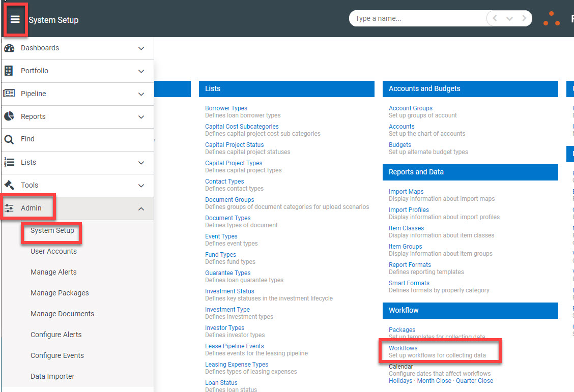Open the Workflows setup link
This screenshot has width=574, height=392.
click(x=403, y=348)
